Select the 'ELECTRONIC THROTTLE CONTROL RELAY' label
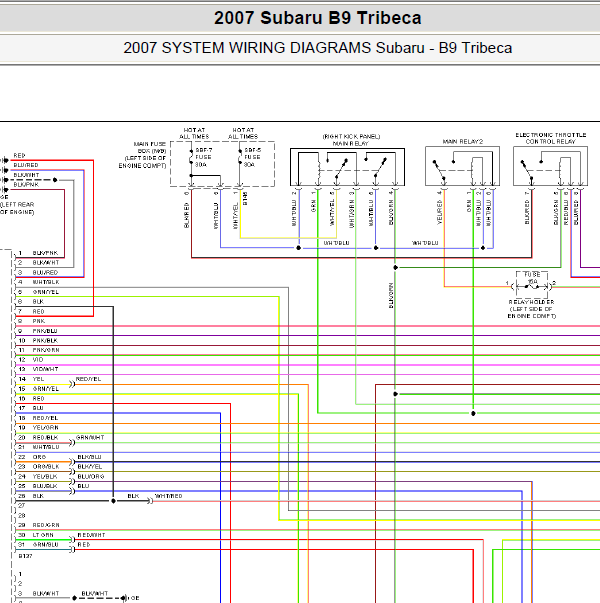The width and height of the screenshot is (600, 603). [x=551, y=138]
